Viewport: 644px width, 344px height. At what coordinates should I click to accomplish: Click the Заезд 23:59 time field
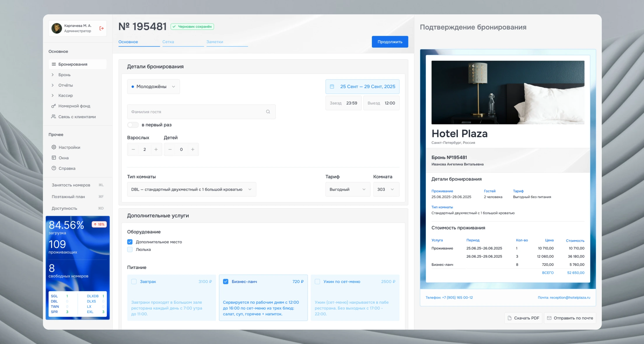[x=344, y=103]
